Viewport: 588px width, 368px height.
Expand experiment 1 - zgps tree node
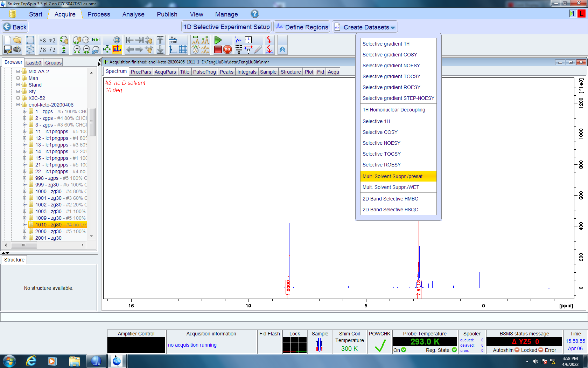25,111
